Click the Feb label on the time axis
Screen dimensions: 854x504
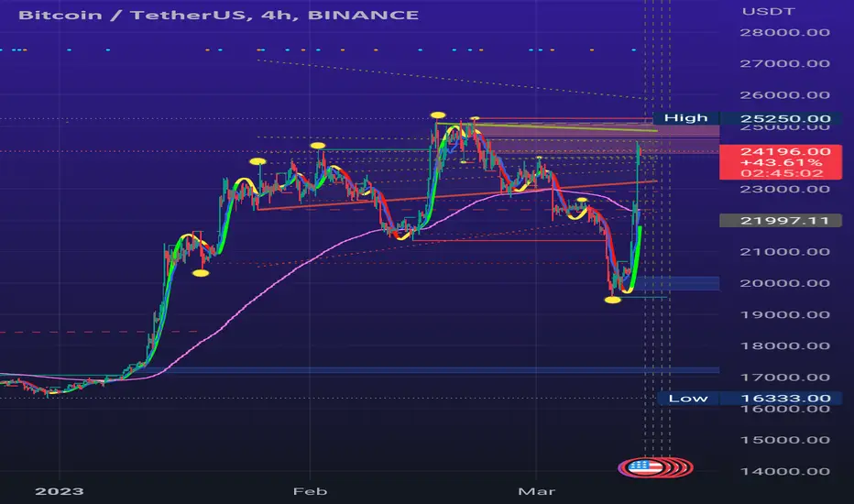(x=310, y=491)
